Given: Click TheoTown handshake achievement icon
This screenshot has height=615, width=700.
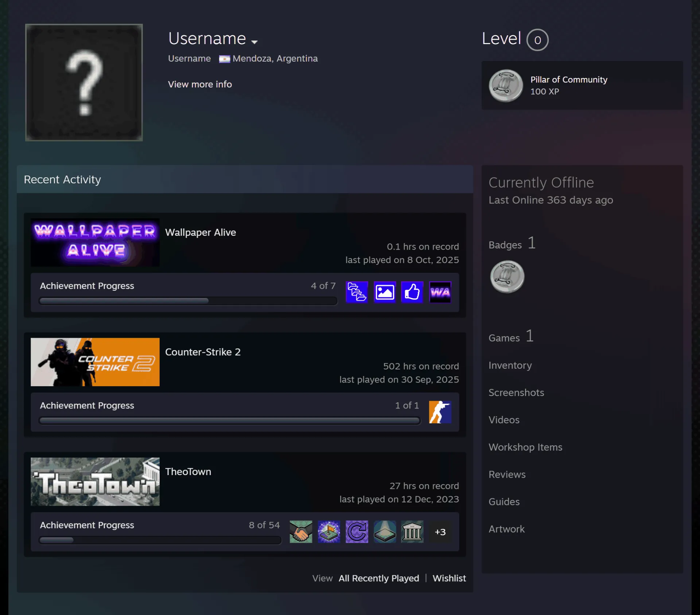Looking at the screenshot, I should [301, 532].
